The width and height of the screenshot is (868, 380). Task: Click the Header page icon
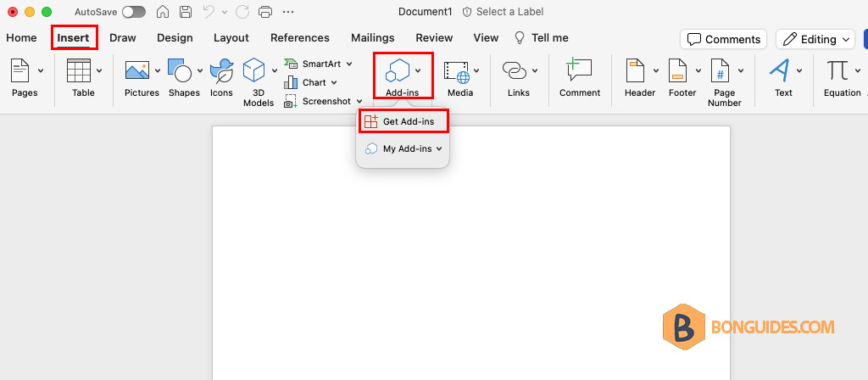[636, 70]
